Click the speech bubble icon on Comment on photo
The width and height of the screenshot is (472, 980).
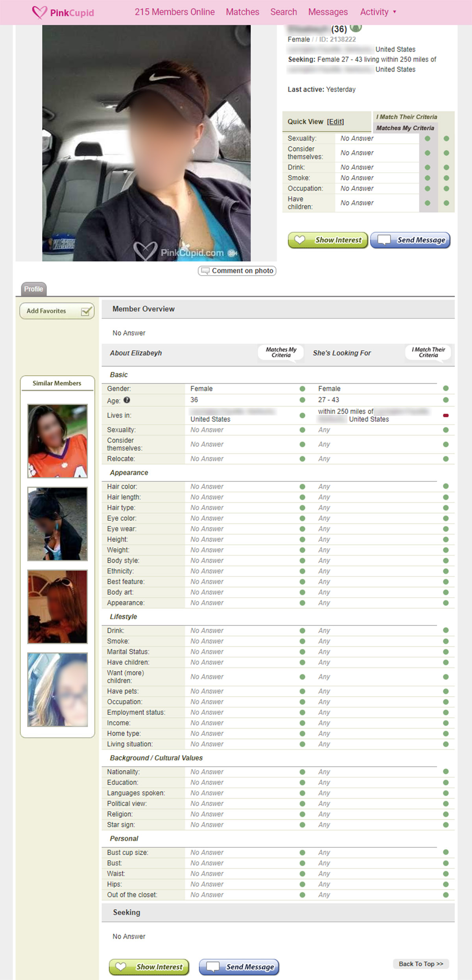coord(205,271)
